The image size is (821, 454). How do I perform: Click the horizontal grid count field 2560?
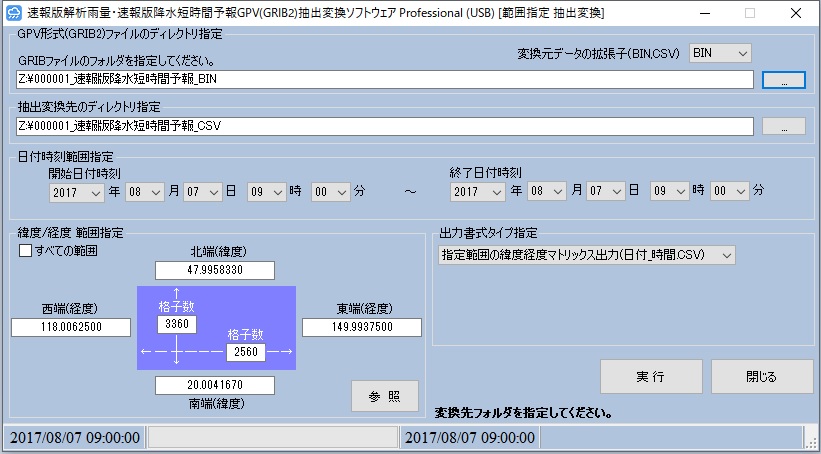pyautogui.click(x=246, y=352)
